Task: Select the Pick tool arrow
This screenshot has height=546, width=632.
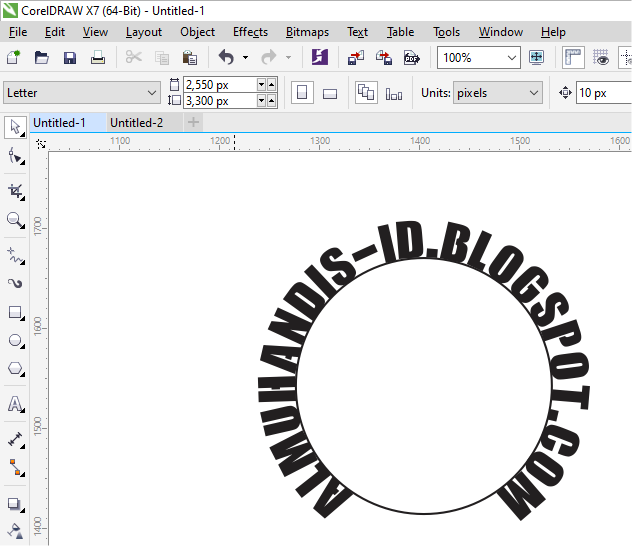Action: click(x=15, y=127)
